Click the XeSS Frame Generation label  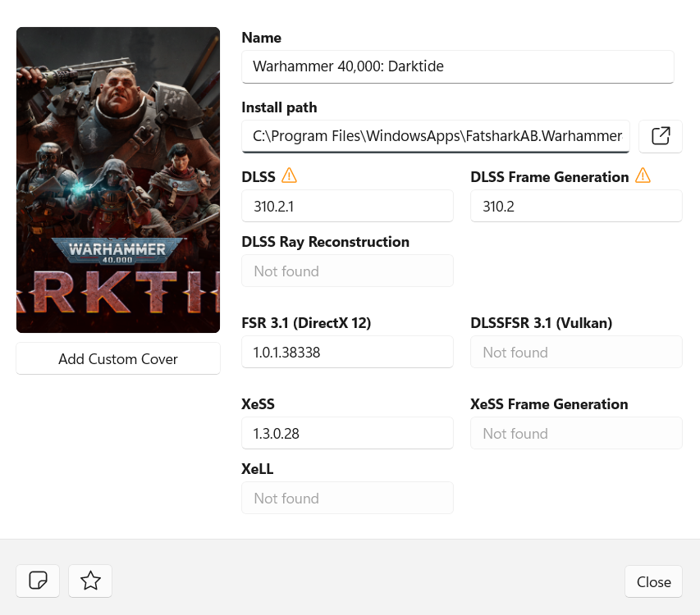(x=549, y=404)
